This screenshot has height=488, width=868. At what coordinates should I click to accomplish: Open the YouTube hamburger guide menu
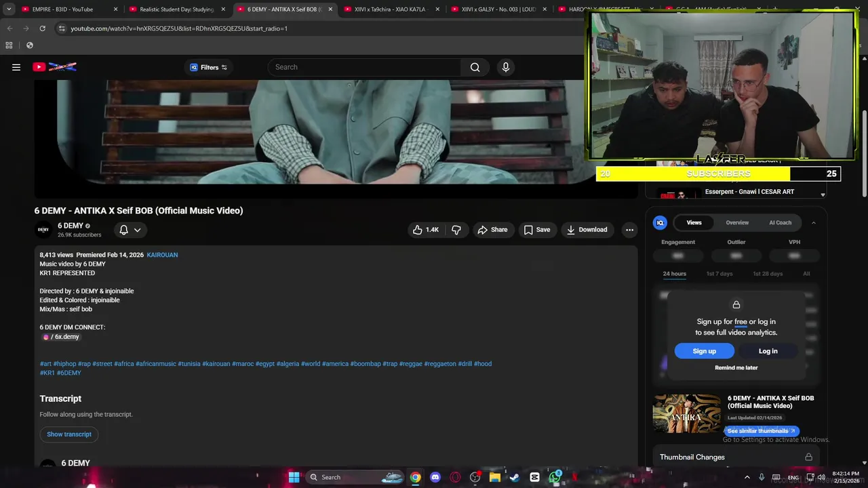(16, 67)
